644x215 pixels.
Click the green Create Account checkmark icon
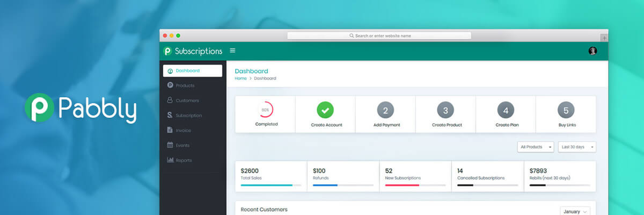coord(325,110)
